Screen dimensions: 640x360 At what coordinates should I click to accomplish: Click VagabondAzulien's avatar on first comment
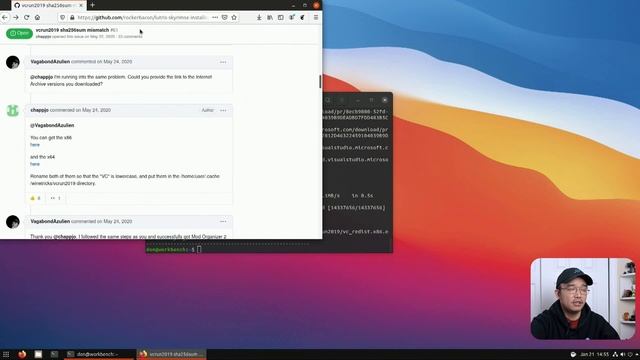13,62
